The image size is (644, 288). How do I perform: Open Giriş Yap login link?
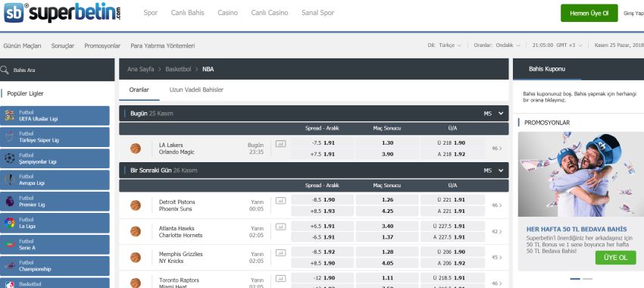pos(633,13)
